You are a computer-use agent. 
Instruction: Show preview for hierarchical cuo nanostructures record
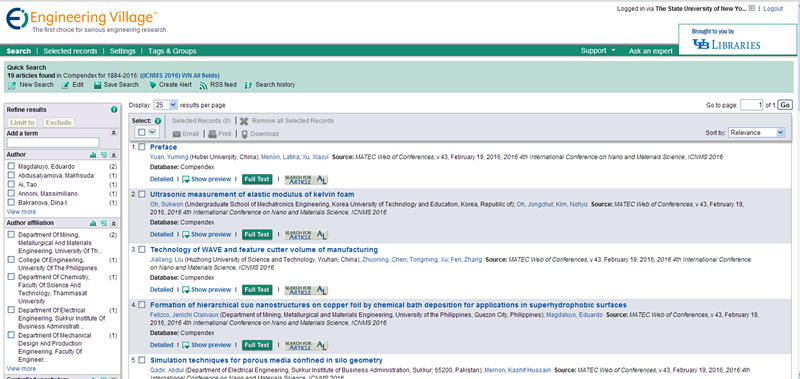(207, 345)
